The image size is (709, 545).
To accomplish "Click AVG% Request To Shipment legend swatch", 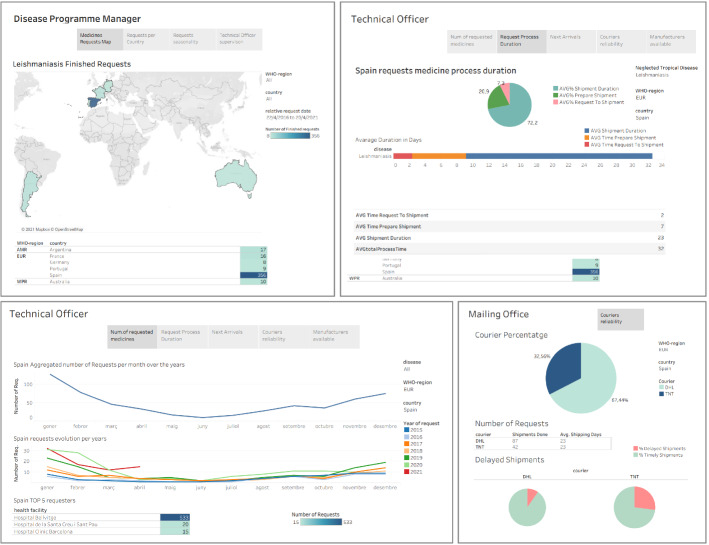I will [556, 102].
